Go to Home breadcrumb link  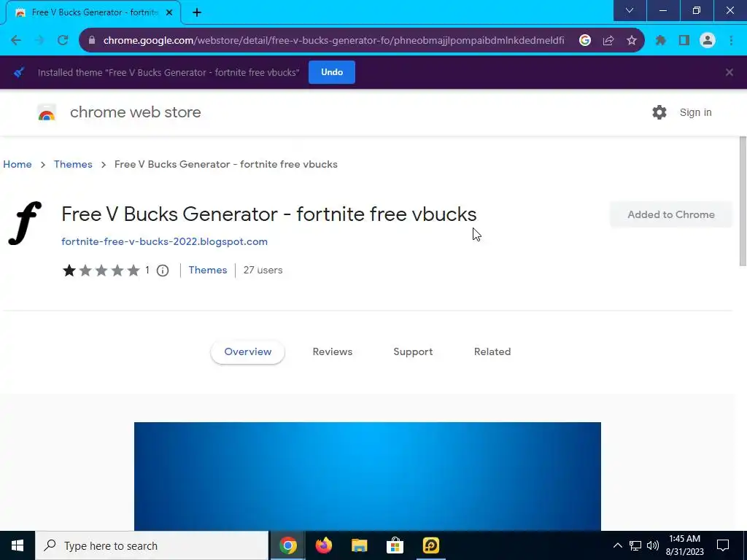tap(18, 164)
